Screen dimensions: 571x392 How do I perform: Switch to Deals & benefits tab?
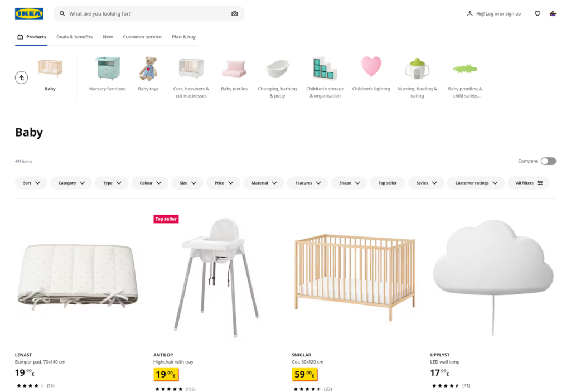click(x=74, y=37)
